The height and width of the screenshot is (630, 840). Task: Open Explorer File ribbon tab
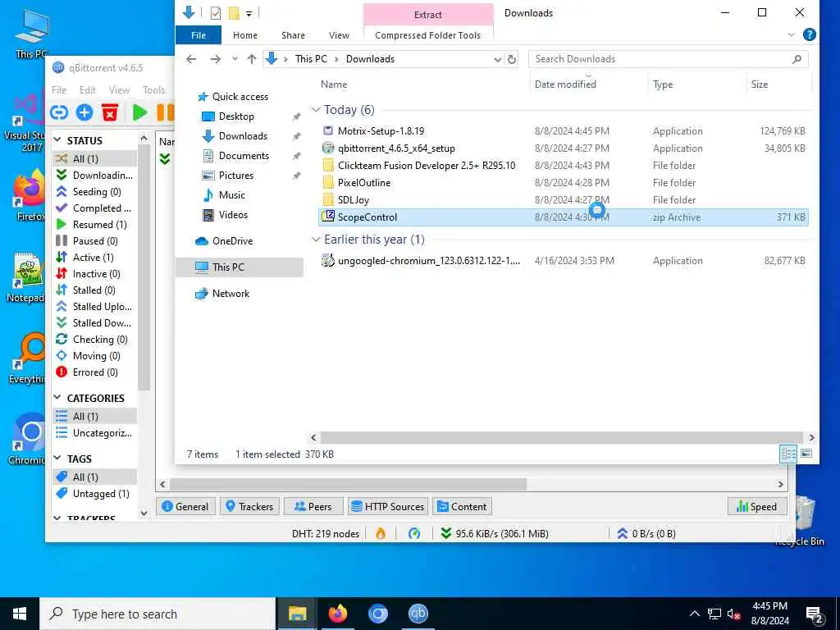pos(199,34)
